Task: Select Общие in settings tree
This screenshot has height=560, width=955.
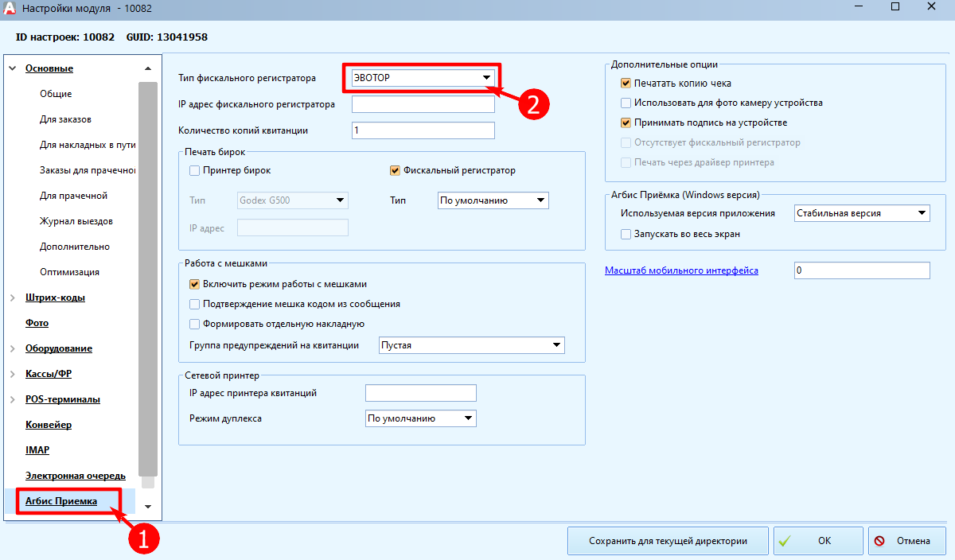Action: pyautogui.click(x=56, y=94)
